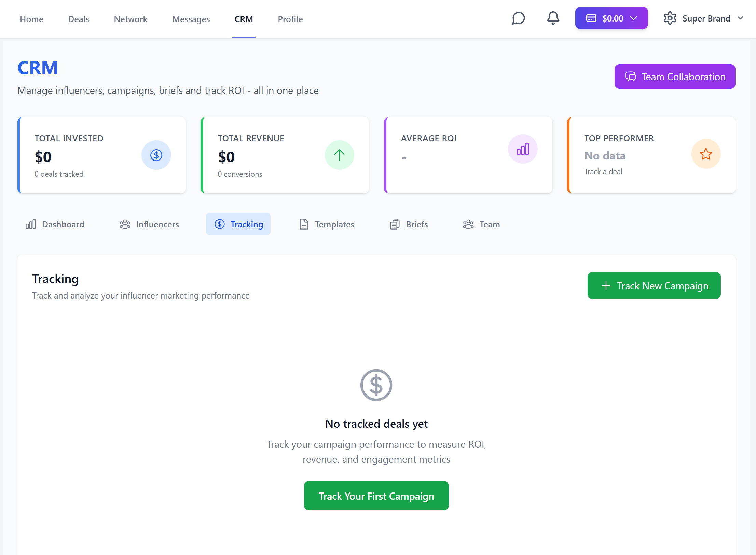Screen dimensions: 756x555
Task: Go to the Home nav item
Action: tap(31, 19)
